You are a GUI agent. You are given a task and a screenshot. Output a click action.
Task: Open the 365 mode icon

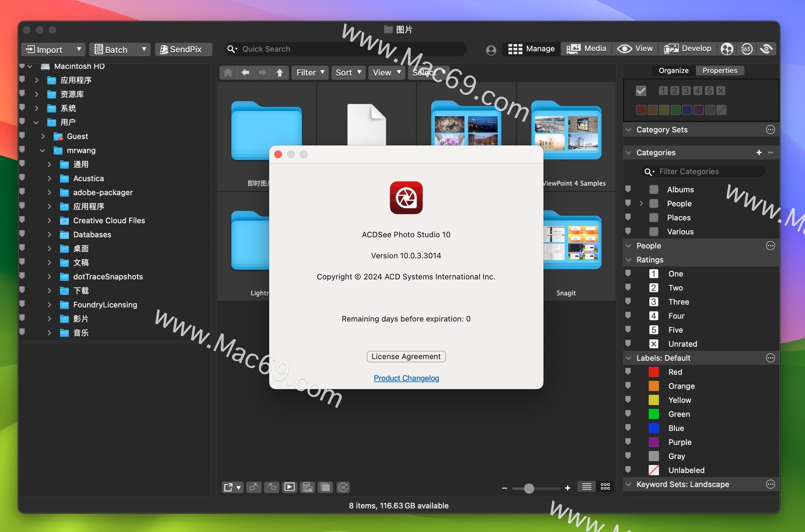tap(746, 49)
